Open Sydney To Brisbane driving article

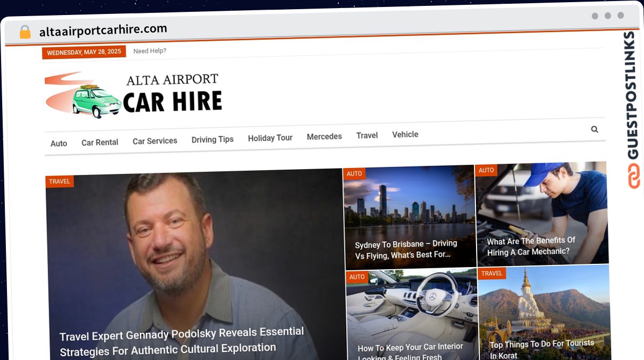coord(406,249)
